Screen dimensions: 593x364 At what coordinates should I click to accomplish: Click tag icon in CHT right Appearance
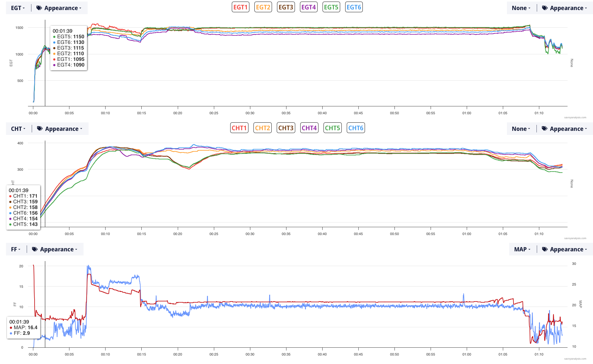click(x=545, y=129)
